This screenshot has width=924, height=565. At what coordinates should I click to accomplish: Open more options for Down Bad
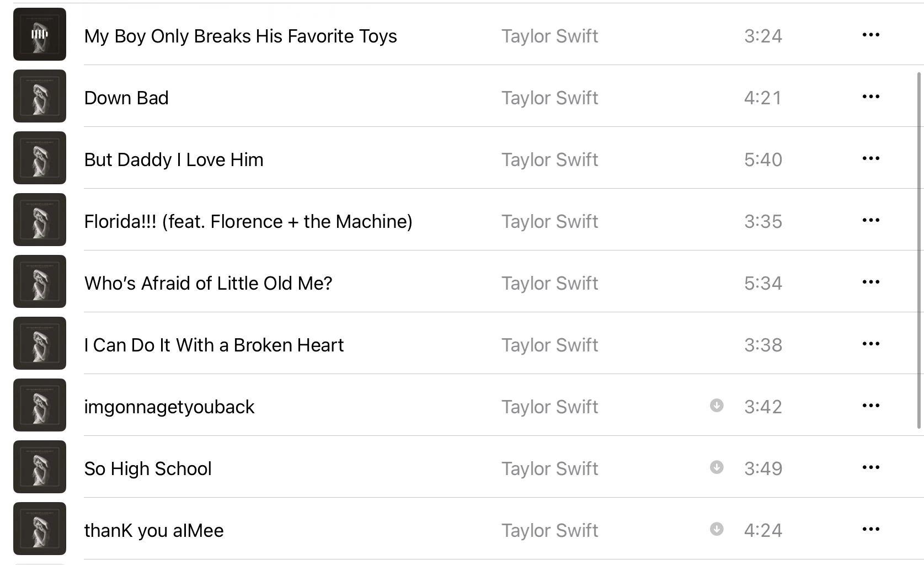click(870, 97)
